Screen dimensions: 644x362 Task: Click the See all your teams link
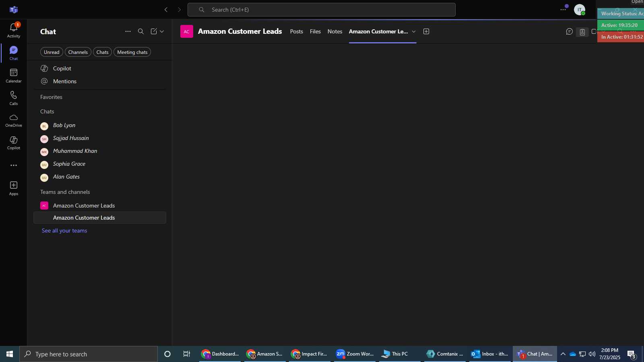click(x=64, y=230)
